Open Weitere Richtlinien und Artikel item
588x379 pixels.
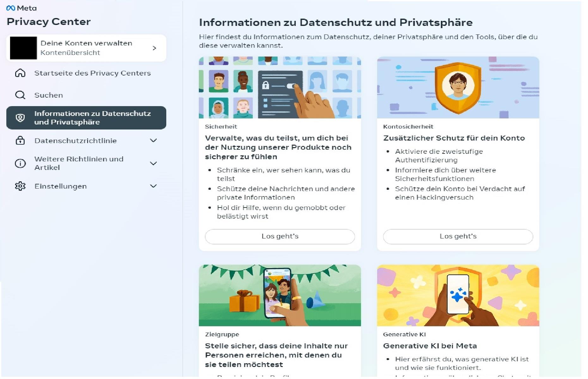tap(86, 163)
